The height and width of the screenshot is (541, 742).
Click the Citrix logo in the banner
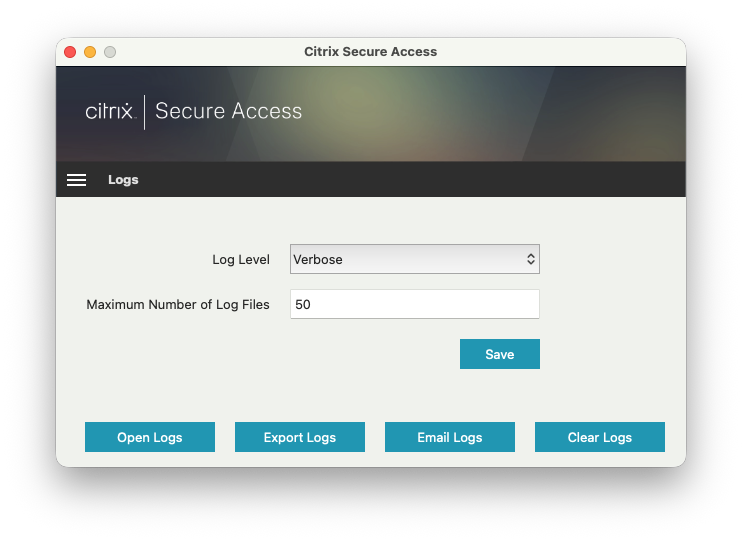click(111, 111)
